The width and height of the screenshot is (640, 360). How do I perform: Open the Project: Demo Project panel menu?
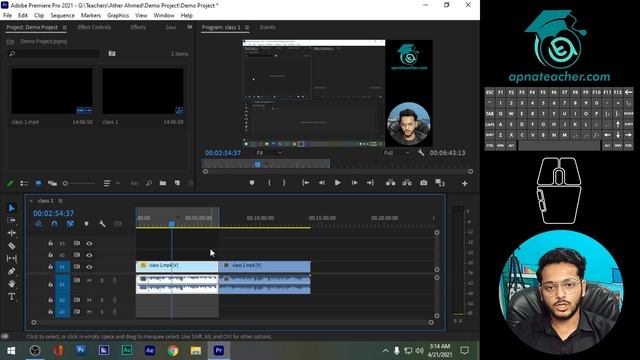64,27
